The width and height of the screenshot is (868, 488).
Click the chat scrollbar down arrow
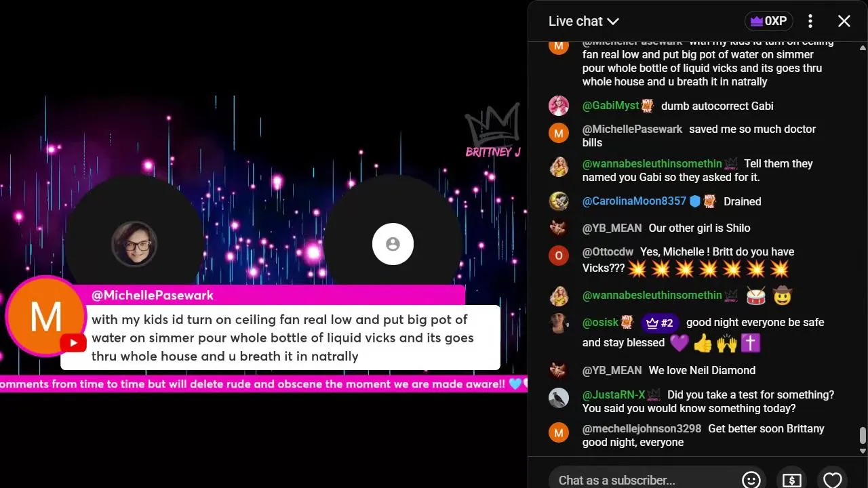click(863, 451)
